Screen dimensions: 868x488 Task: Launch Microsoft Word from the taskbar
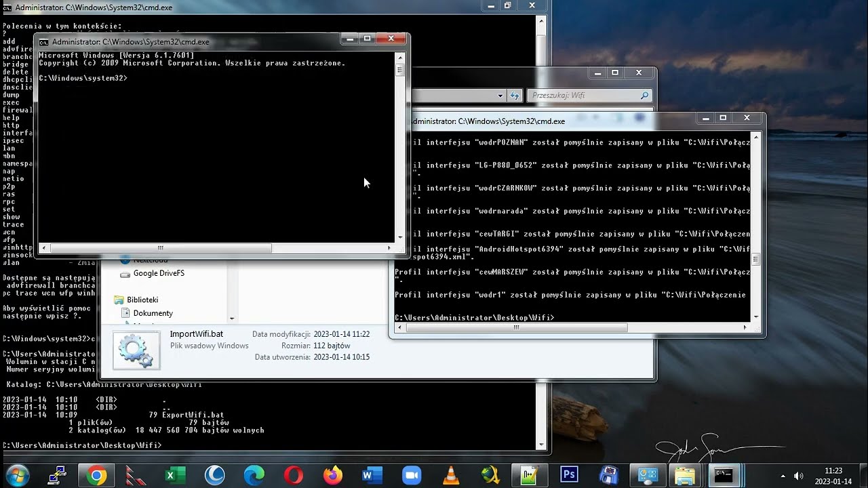372,476
